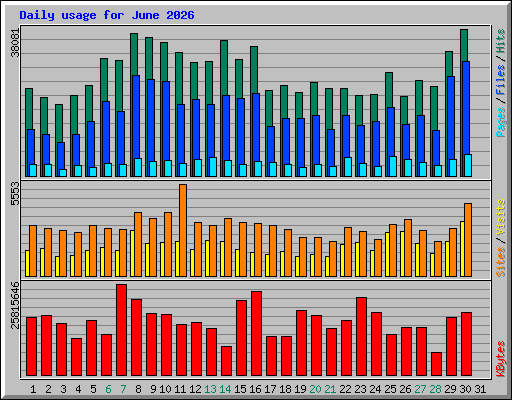
Task: Select the blue Files bar for day 8
Action: tap(136, 117)
